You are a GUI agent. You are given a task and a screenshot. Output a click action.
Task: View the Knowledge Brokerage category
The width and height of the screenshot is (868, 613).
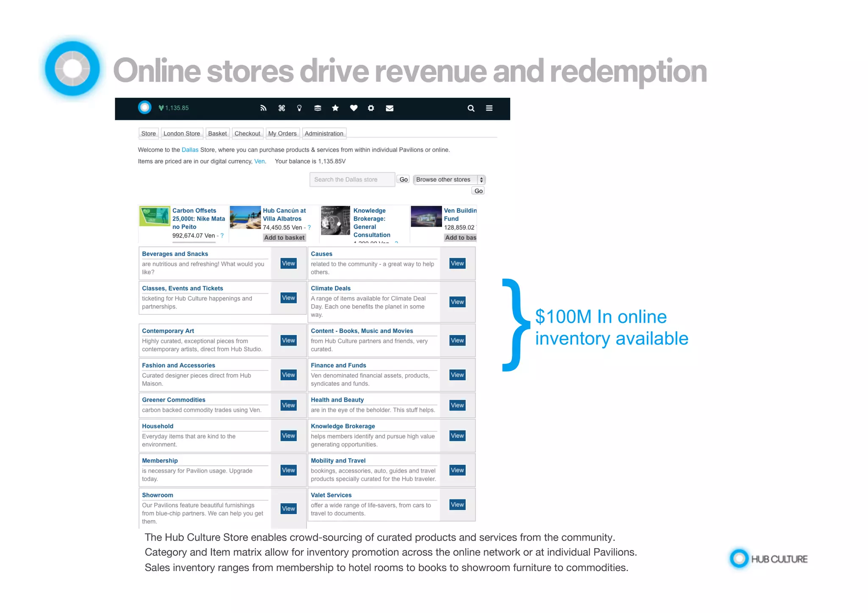tap(457, 436)
